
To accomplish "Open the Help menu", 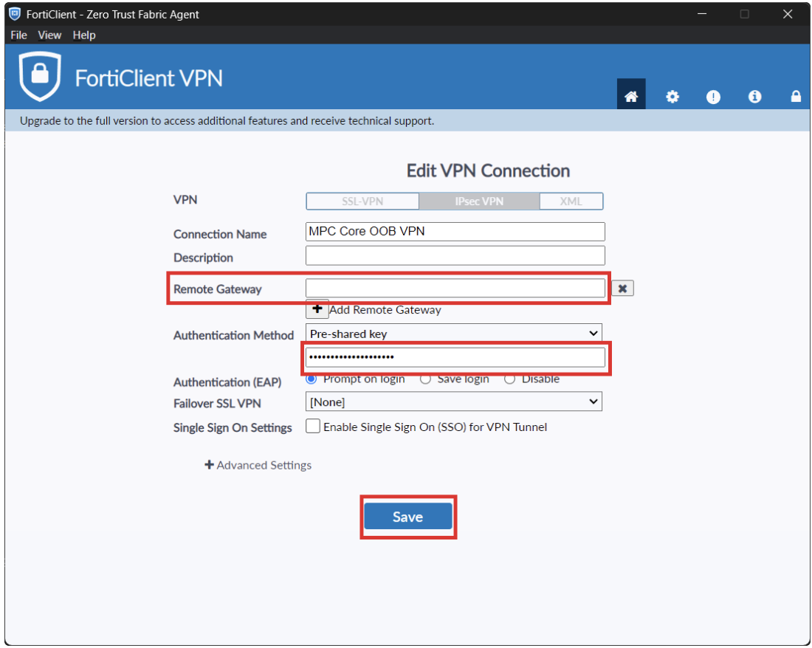I will pos(84,35).
